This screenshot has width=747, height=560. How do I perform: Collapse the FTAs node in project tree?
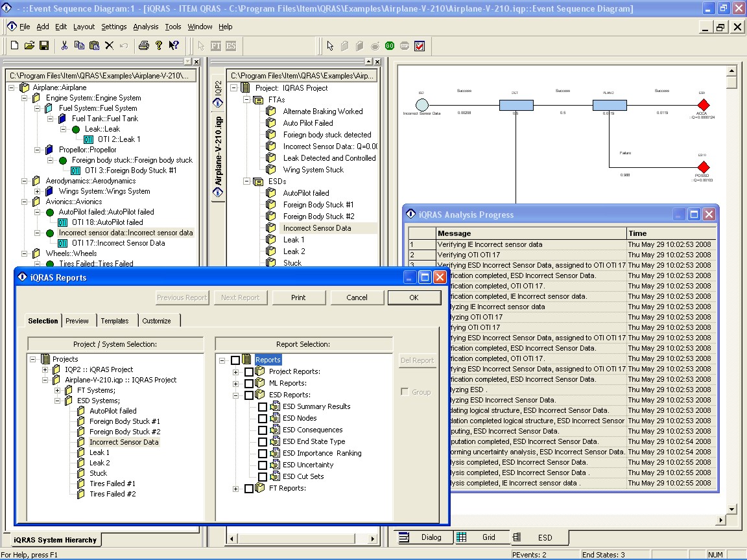point(247,100)
